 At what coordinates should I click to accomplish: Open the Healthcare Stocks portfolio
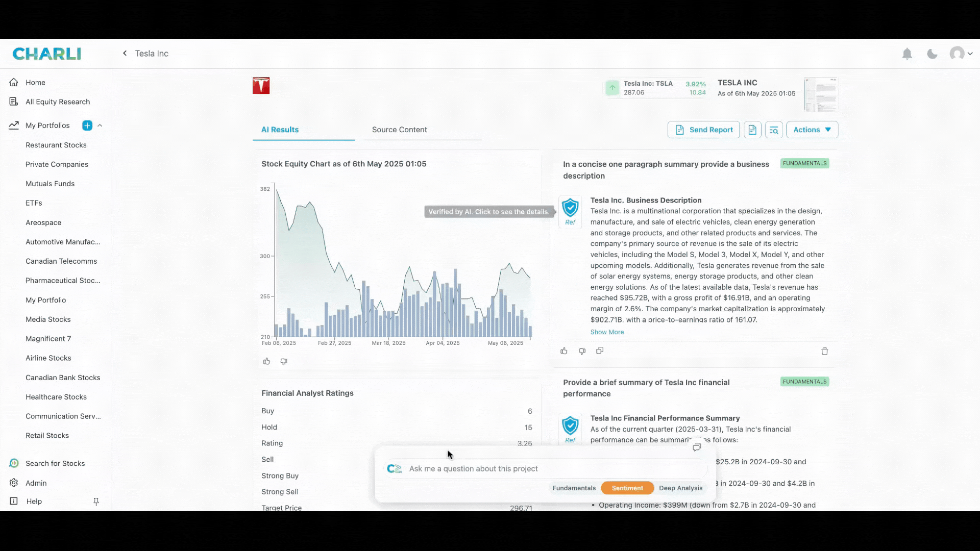pyautogui.click(x=56, y=397)
